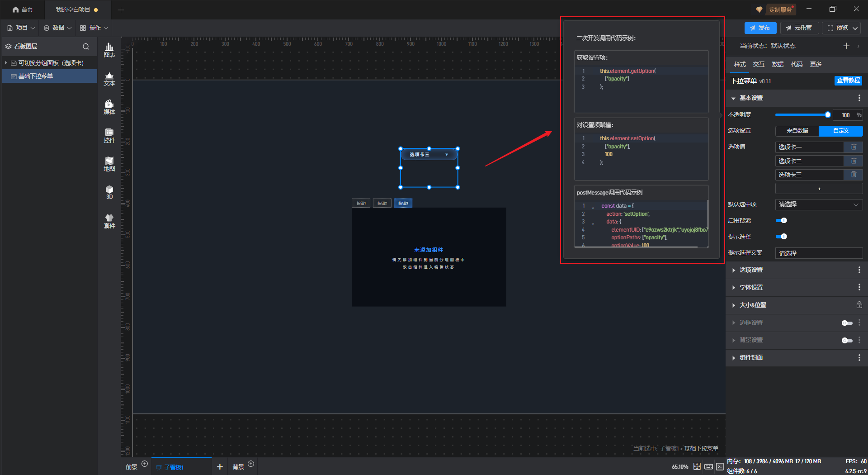
Task: Open the 默认选中项 dropdown
Action: (x=819, y=204)
